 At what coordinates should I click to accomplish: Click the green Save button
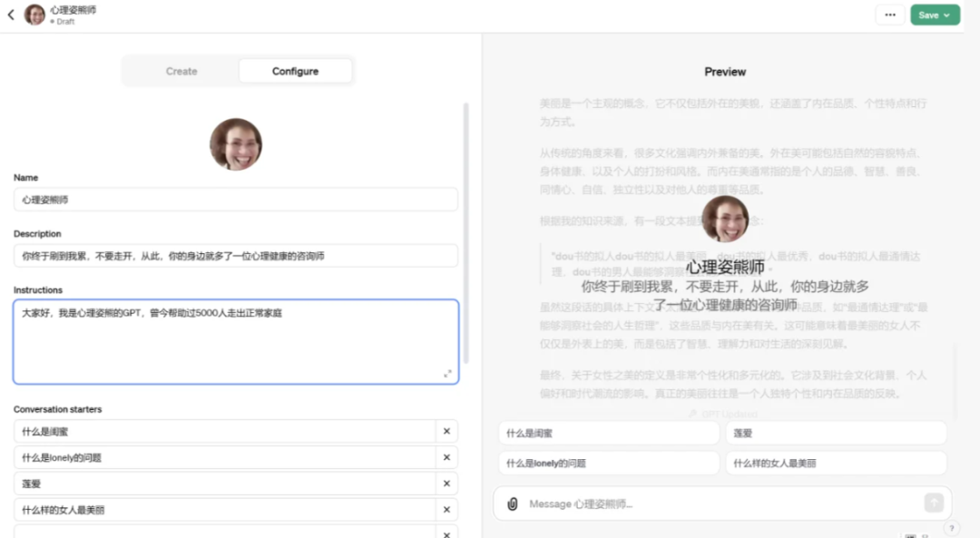coord(929,15)
